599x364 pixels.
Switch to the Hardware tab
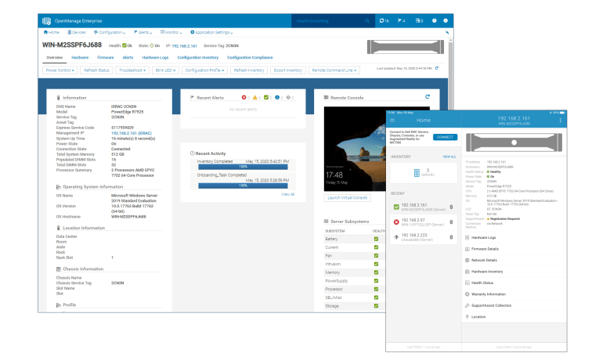[x=80, y=58]
